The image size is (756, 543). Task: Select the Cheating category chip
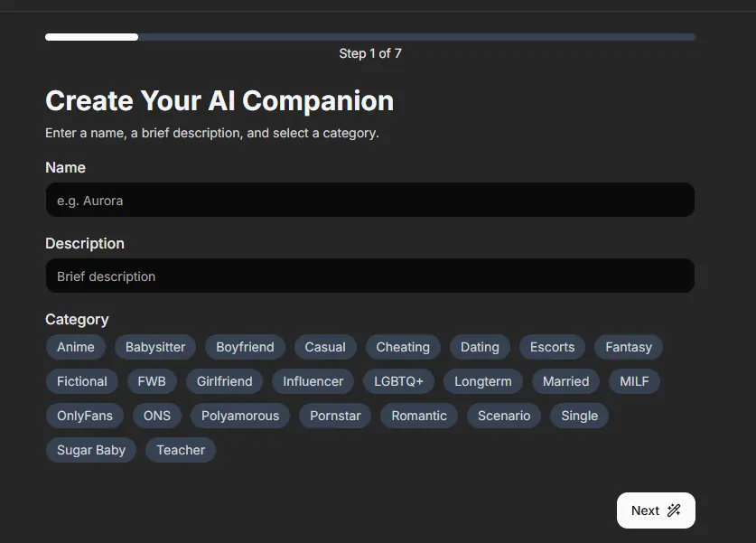[403, 347]
